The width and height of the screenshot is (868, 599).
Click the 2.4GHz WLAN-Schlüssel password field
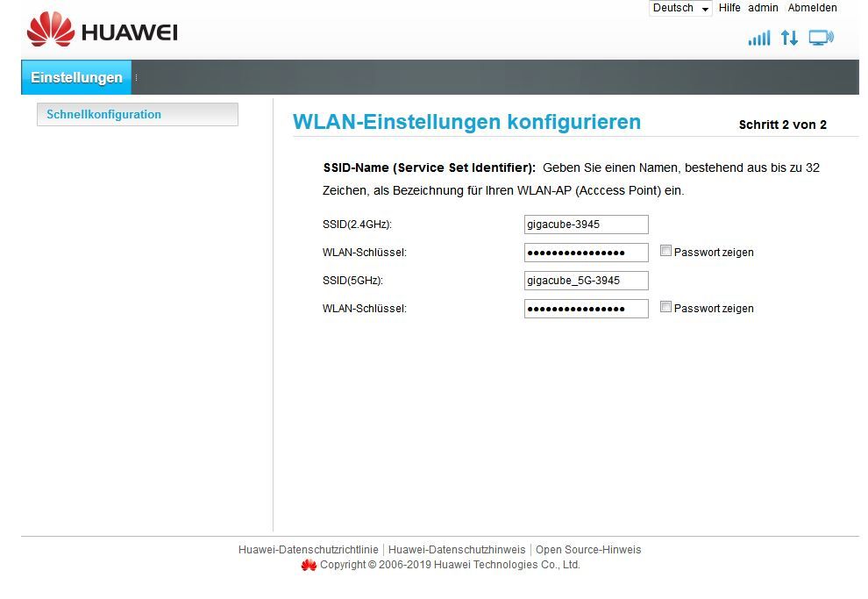587,253
